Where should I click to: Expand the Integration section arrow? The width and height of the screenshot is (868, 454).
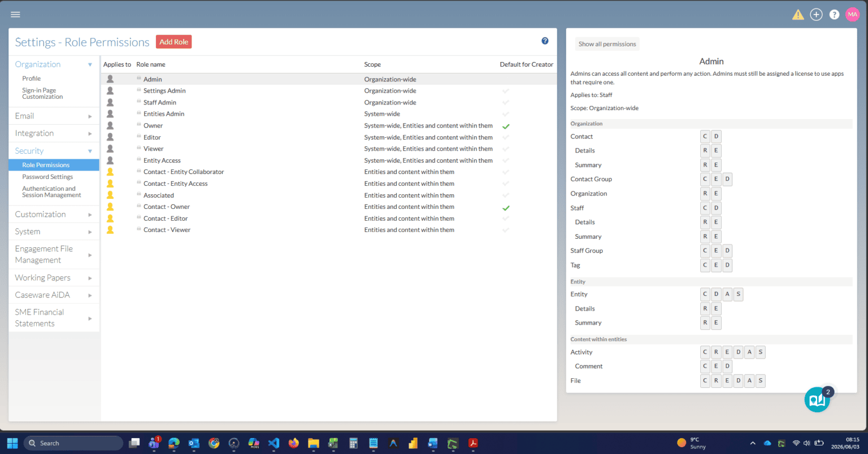coord(90,134)
